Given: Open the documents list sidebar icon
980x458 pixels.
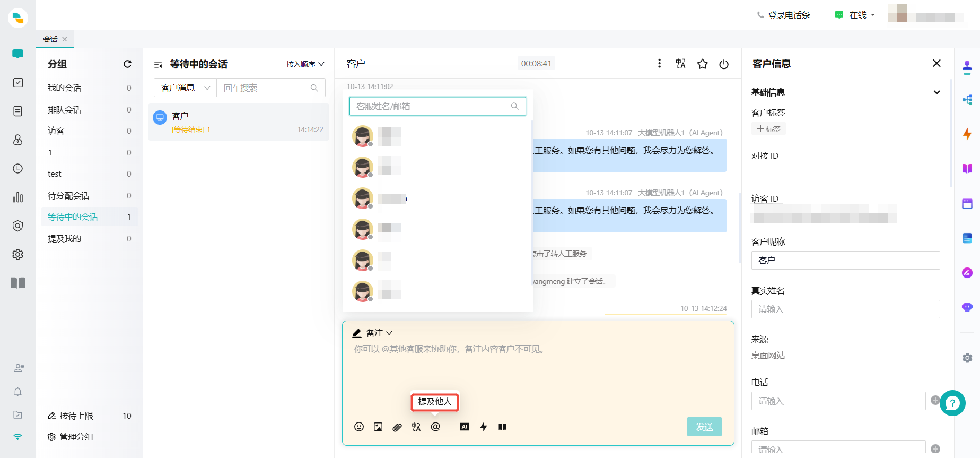Looking at the screenshot, I should coord(17,111).
